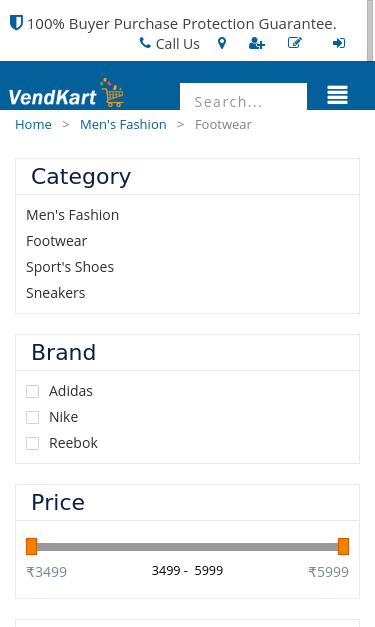Viewport: 375px width, 627px height.
Task: Click the minimum price slider handle
Action: tap(32, 547)
